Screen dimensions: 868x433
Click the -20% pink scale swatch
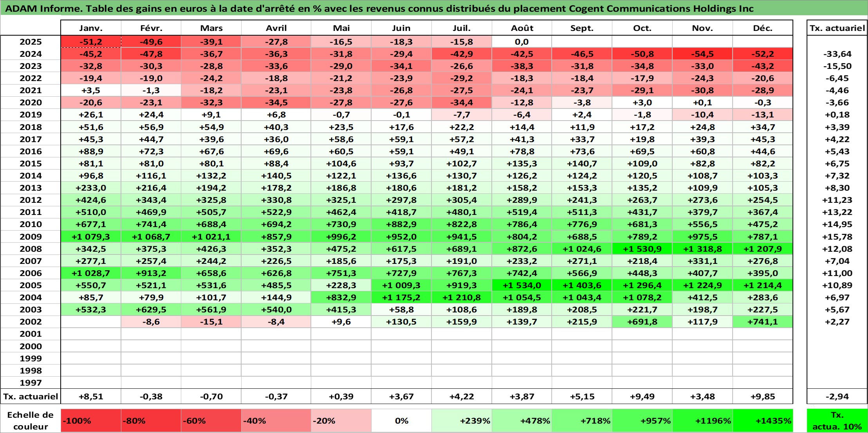click(x=341, y=421)
